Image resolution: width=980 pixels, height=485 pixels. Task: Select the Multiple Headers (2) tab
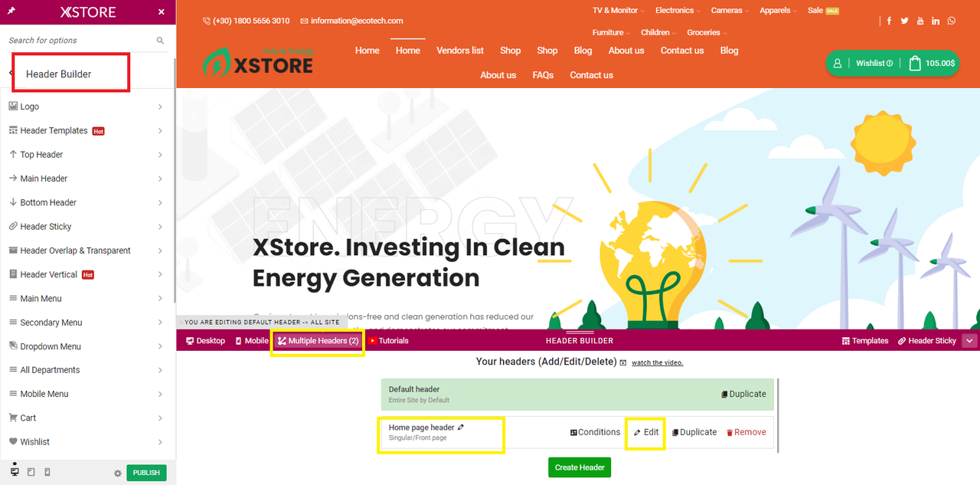tap(318, 341)
